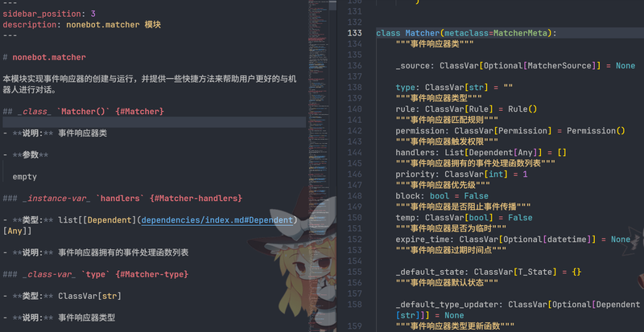
Task: Click the 事件响应器类型更新函数 docstring on line 159
Action: click(455, 326)
